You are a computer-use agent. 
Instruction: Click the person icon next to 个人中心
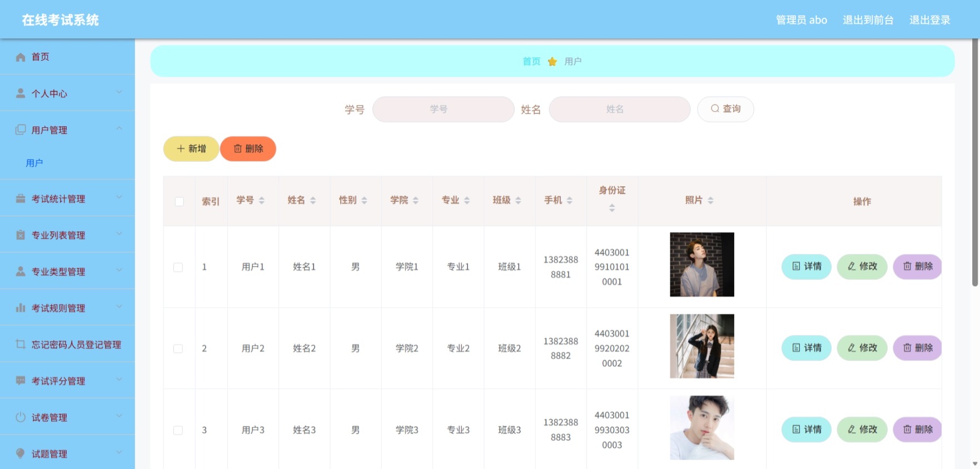21,93
